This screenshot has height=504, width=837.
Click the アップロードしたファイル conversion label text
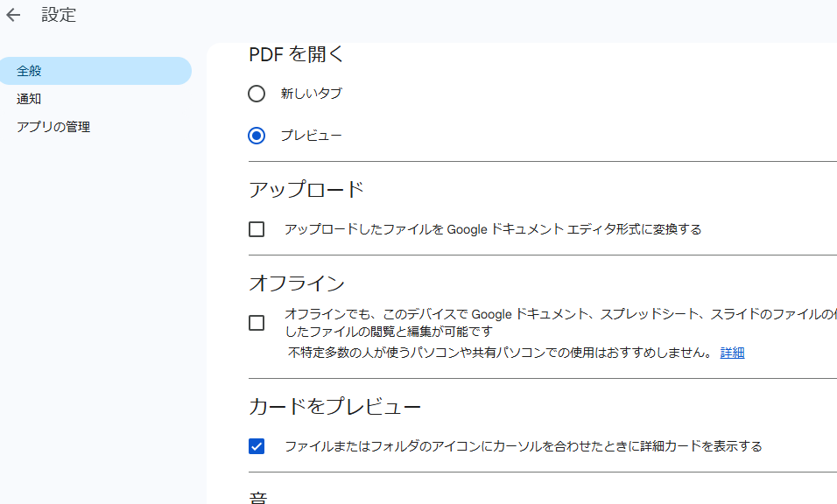click(x=493, y=229)
